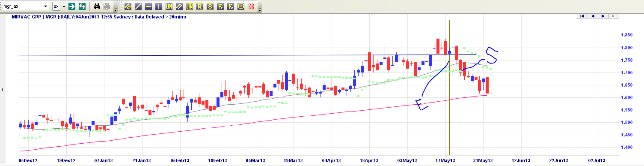This screenshot has width=644, height=166.
Task: Click the 02Jul13 date axis label
Action: 597,160
